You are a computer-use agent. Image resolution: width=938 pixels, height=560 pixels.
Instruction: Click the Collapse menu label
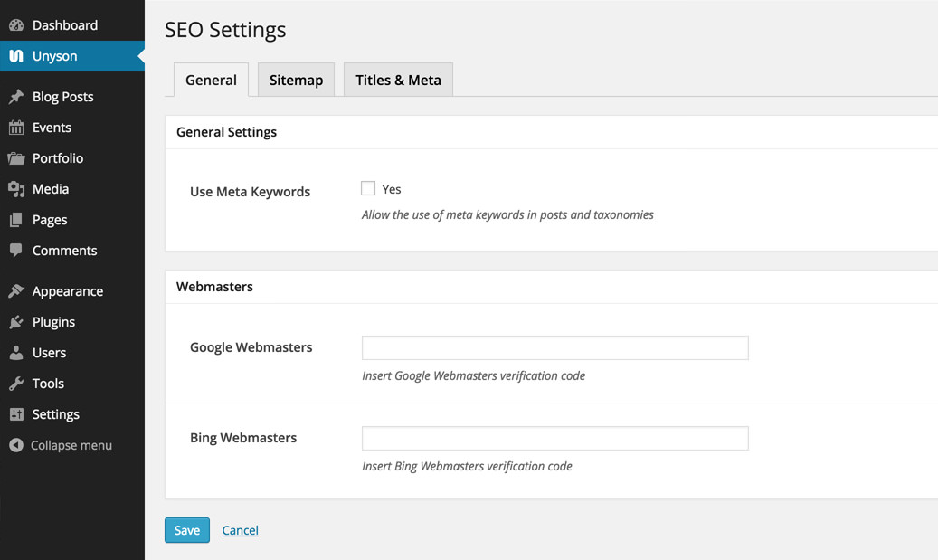[x=71, y=445]
